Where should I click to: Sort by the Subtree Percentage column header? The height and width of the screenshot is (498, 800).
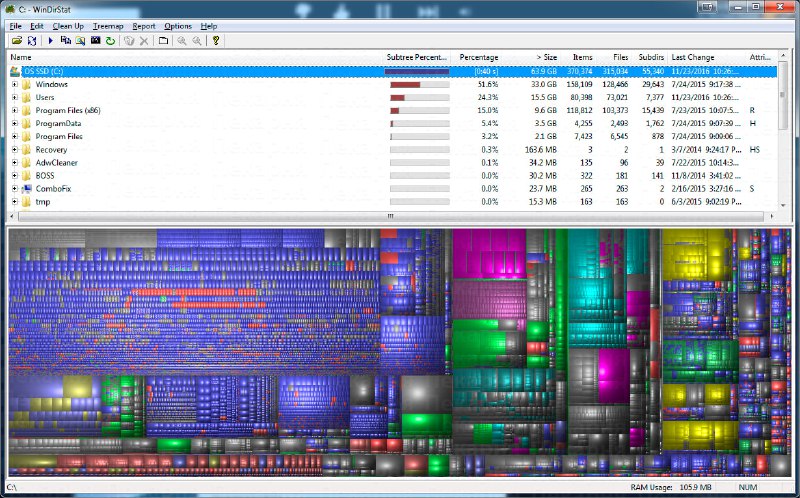click(x=416, y=57)
